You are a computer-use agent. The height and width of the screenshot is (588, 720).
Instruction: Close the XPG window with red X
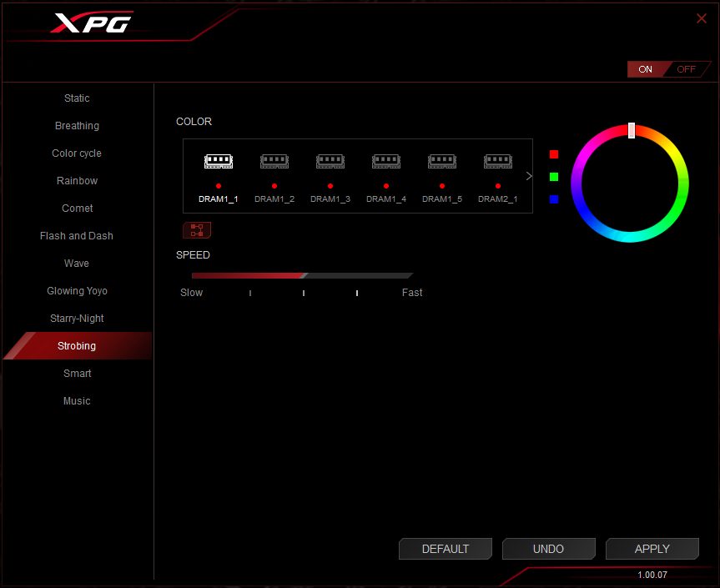701,18
